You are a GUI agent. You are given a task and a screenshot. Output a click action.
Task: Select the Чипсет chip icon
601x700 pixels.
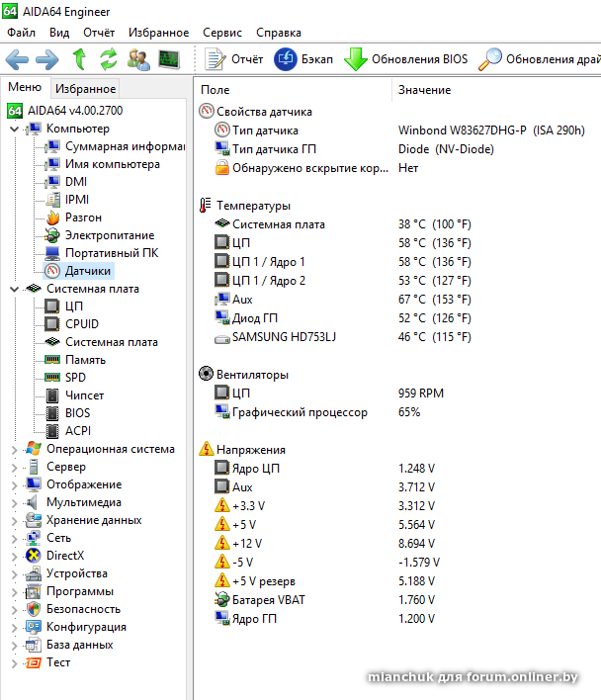coord(52,395)
